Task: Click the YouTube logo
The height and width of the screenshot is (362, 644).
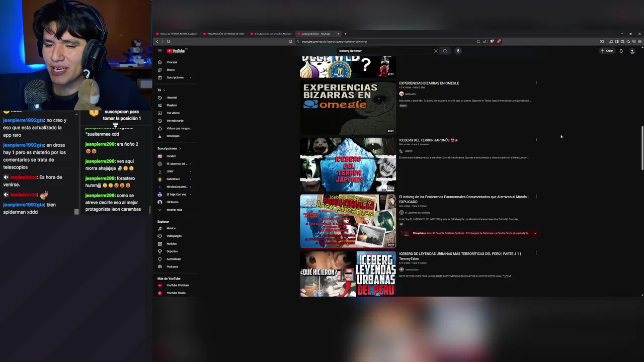Action: [x=176, y=51]
